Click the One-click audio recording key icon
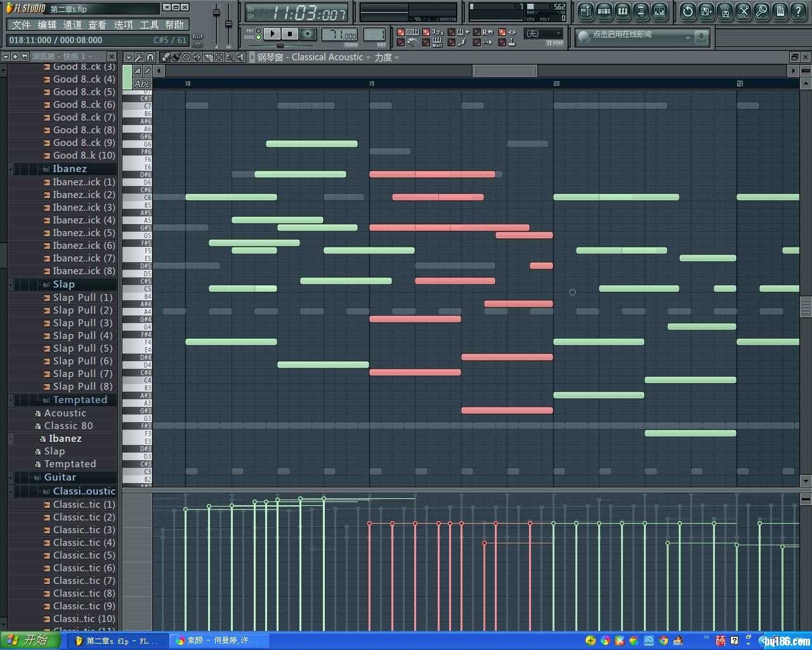Screen dimensions: 812x650 [x=761, y=11]
